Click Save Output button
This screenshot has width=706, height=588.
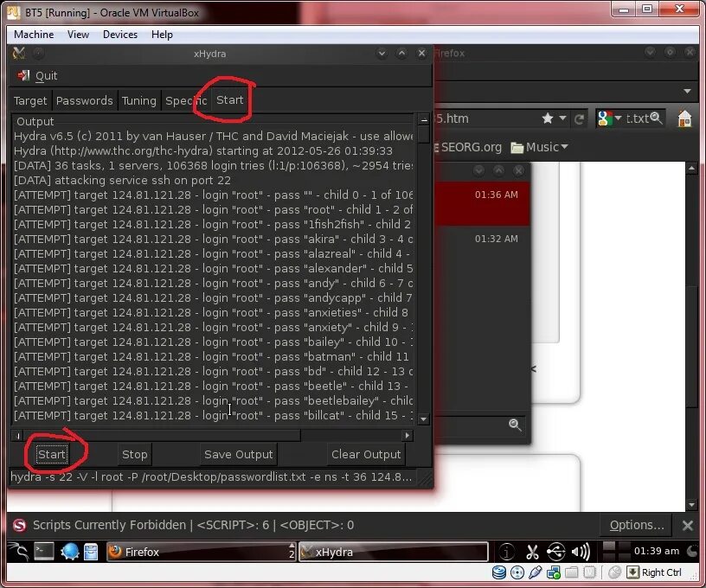click(239, 454)
